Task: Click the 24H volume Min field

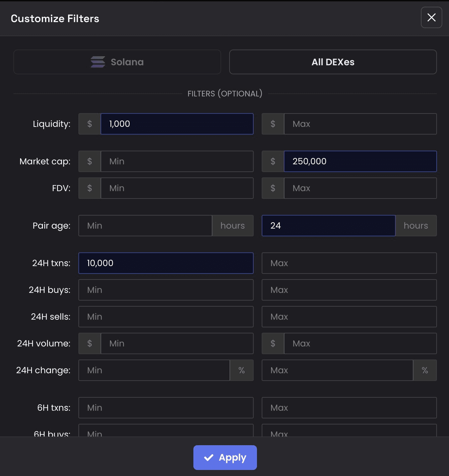Action: point(177,343)
